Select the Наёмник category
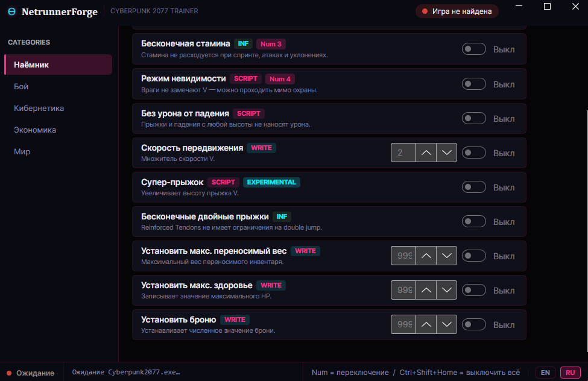588x381 pixels. coord(58,65)
